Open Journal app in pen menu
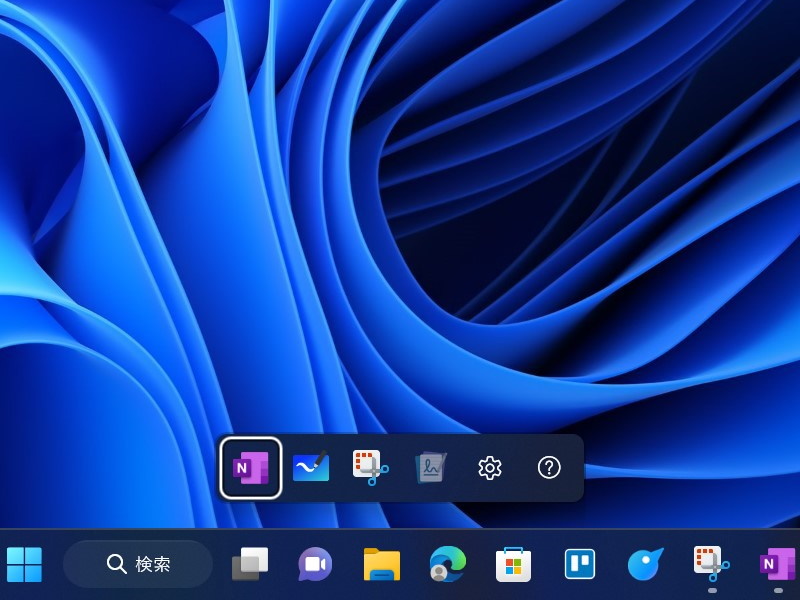800x600 pixels. click(x=431, y=467)
